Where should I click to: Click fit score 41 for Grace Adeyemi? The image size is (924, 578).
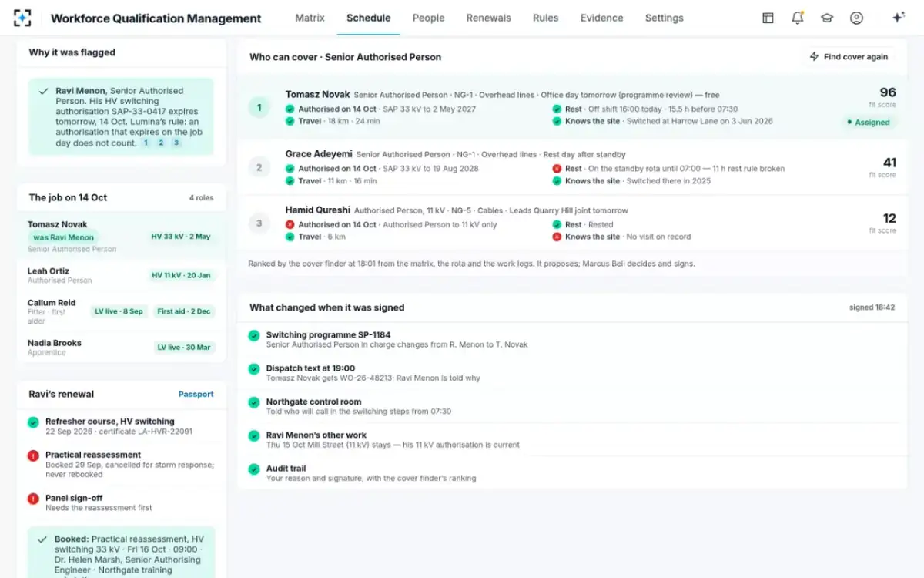(x=889, y=163)
